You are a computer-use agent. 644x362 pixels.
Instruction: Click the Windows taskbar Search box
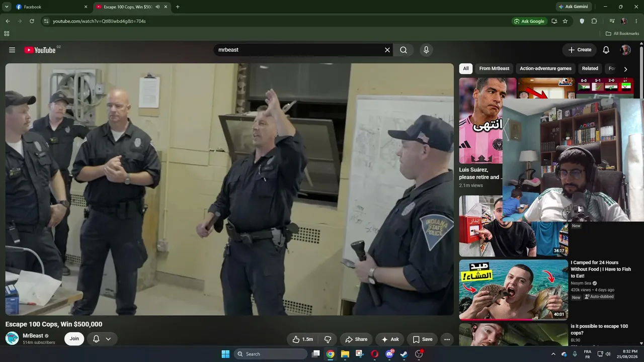[x=271, y=354]
